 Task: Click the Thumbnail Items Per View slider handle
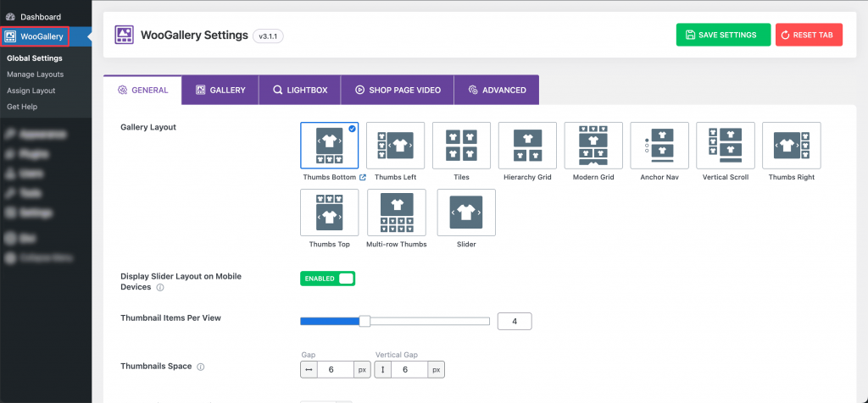tap(364, 321)
